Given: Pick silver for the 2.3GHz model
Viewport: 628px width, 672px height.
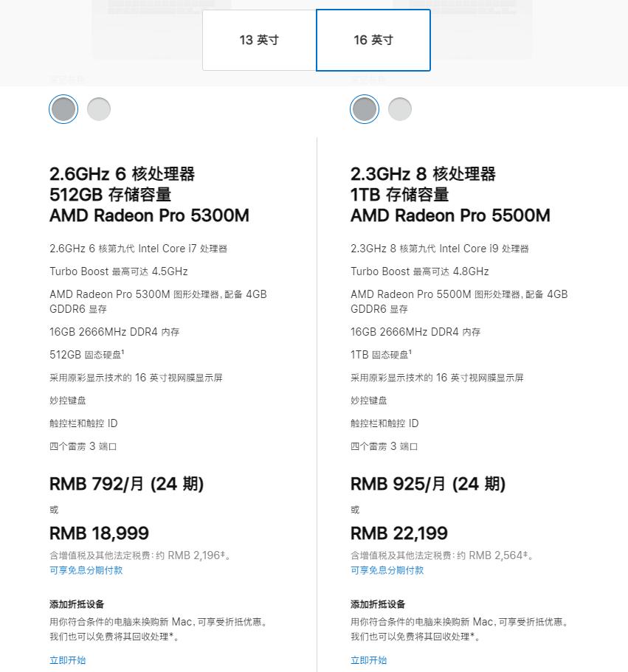Looking at the screenshot, I should tap(400, 109).
